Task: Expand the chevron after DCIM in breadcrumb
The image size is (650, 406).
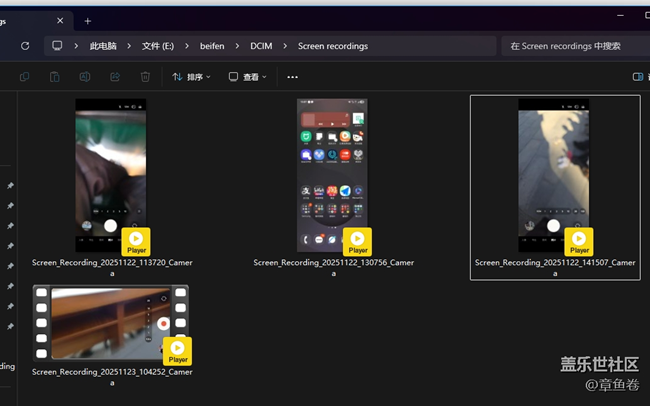Action: (286, 46)
